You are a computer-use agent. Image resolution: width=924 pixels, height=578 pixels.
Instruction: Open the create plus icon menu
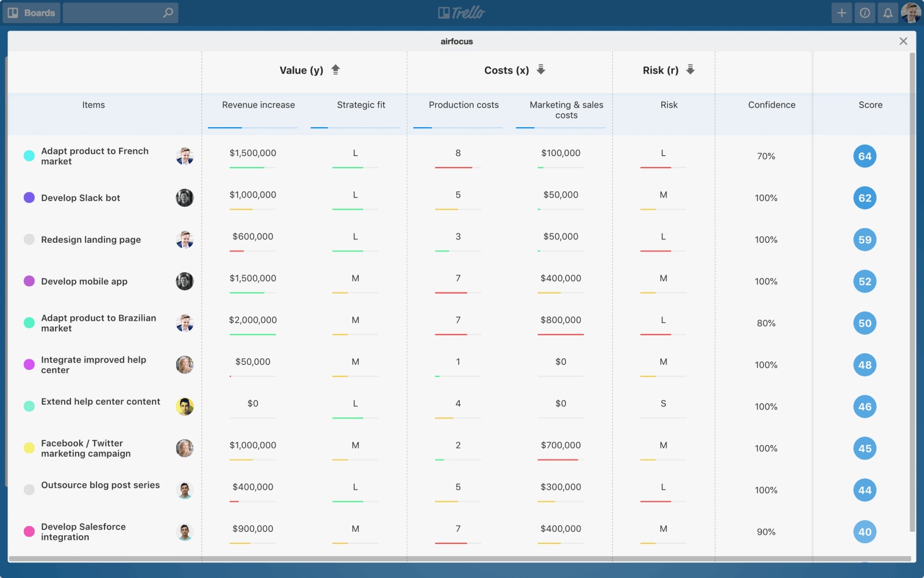click(841, 13)
